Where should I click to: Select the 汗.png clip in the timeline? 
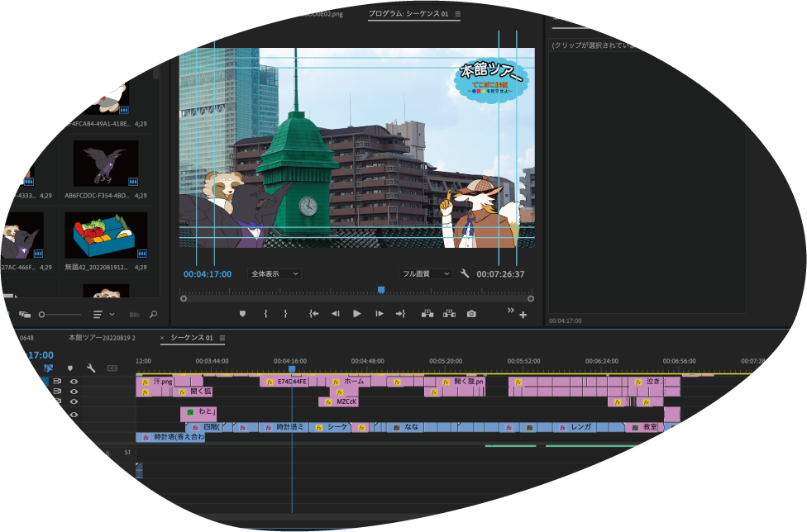[156, 382]
